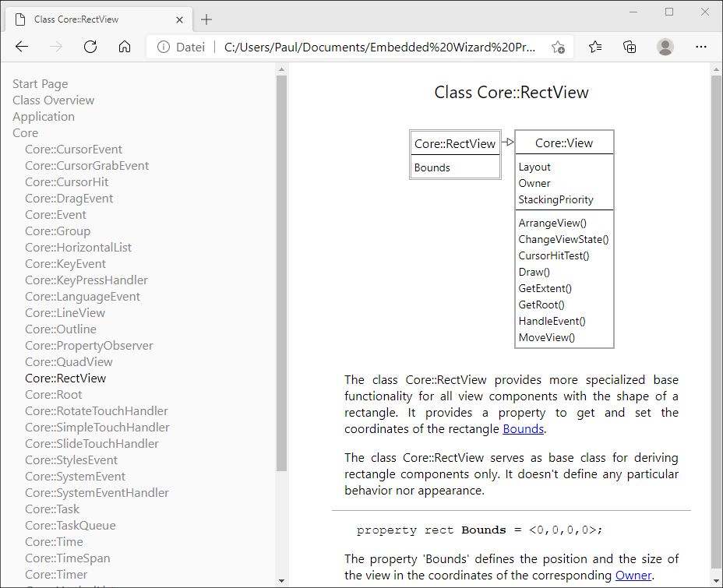Go to the browser home page icon
This screenshot has width=723, height=588.
[125, 47]
